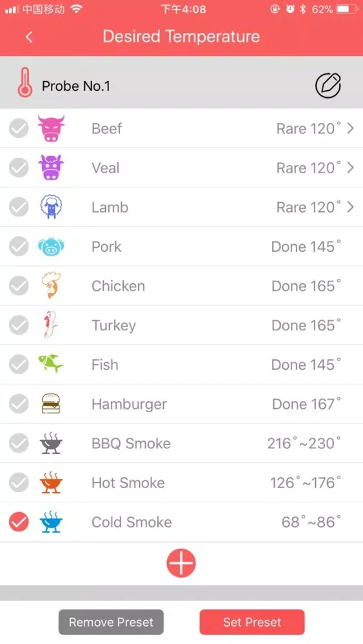Screen dimensions: 363x644
Task: Uncheck the Cold Smoke preset
Action: pyautogui.click(x=19, y=522)
